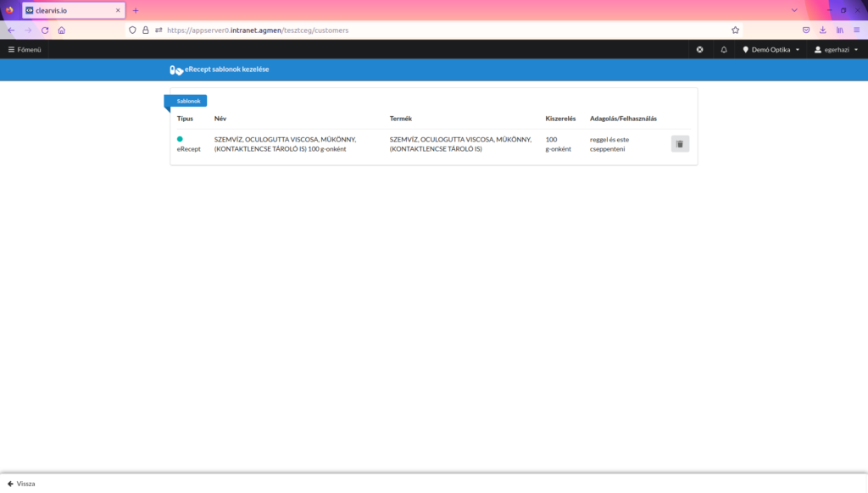
Task: Bookmark this page with the star icon
Action: [735, 30]
